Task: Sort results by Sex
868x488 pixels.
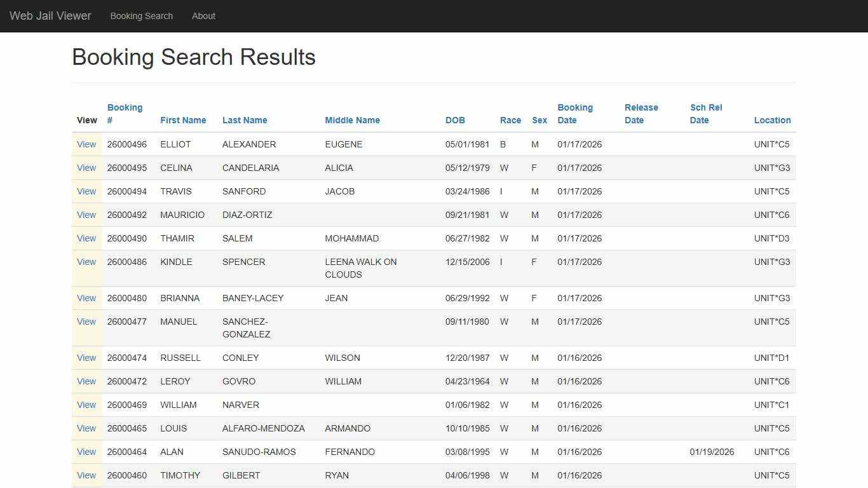Action: pyautogui.click(x=539, y=120)
